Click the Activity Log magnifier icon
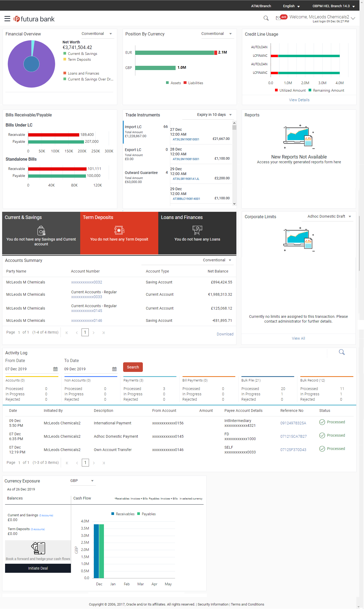This screenshot has width=364, height=609. [342, 352]
